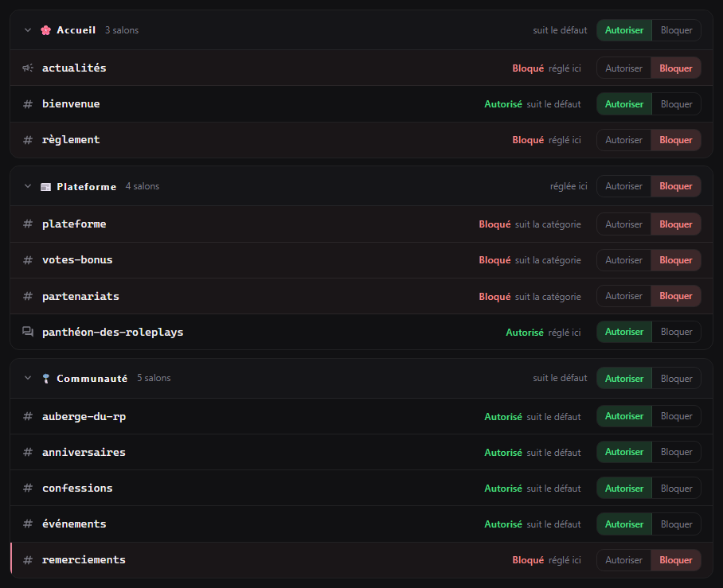Click the hash icon beside plateforme channel

[x=28, y=224]
